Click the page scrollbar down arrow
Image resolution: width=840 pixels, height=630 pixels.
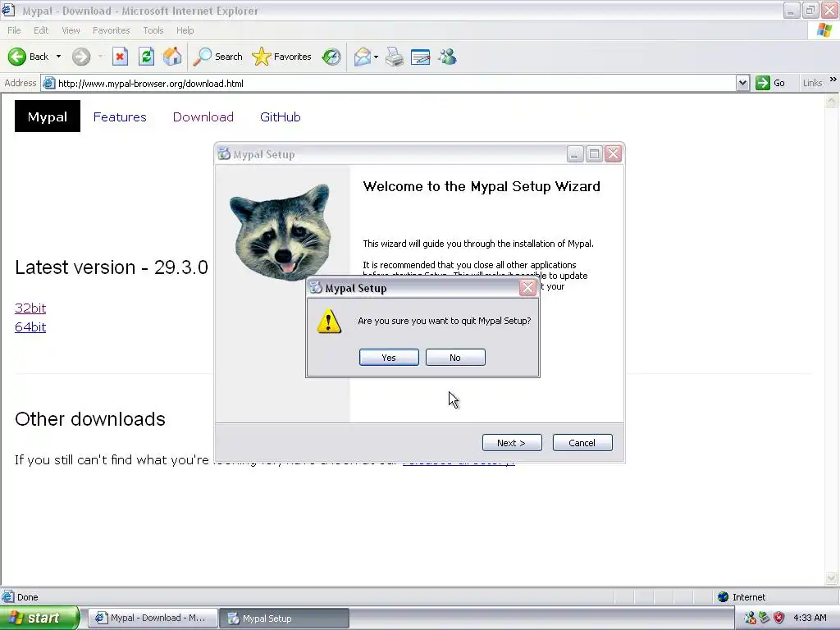[x=832, y=577]
